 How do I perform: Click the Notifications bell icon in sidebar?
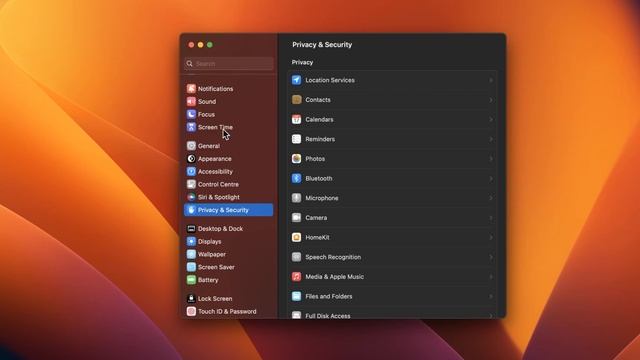(x=191, y=89)
